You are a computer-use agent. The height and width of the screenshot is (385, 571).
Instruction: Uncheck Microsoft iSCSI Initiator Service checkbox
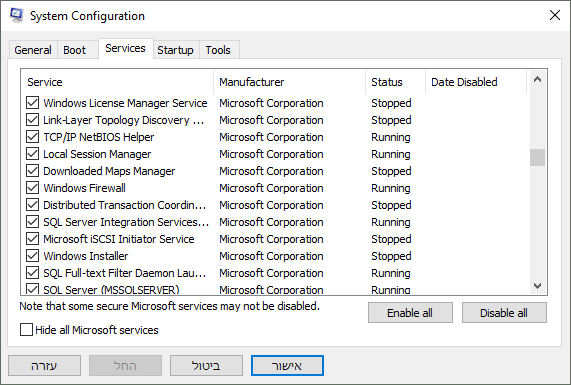click(32, 239)
